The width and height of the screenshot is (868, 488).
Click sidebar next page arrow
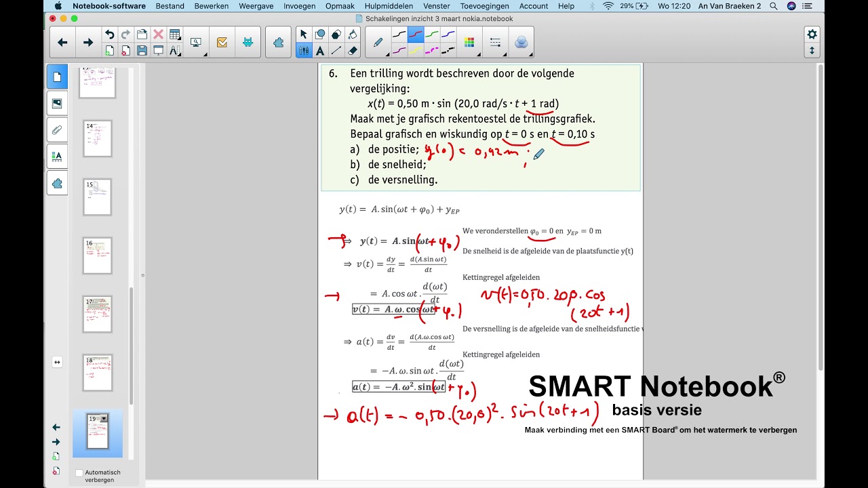coord(56,442)
